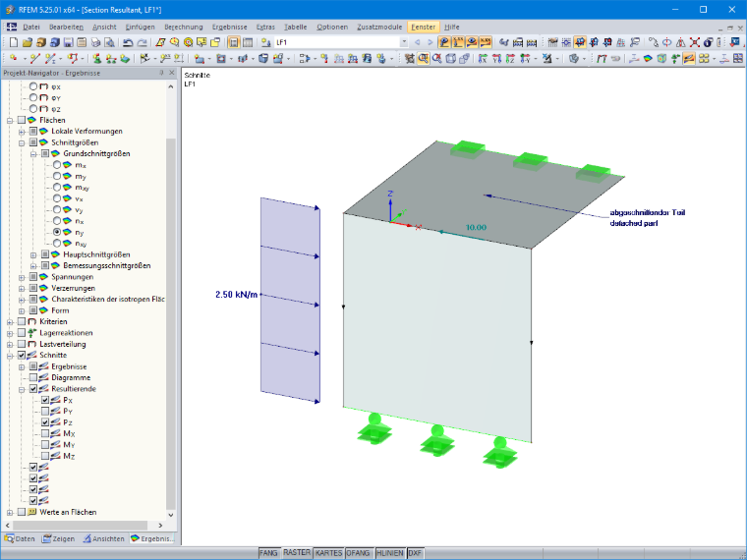Toggle FANG in the status bar
The image size is (747, 560).
[x=268, y=553]
